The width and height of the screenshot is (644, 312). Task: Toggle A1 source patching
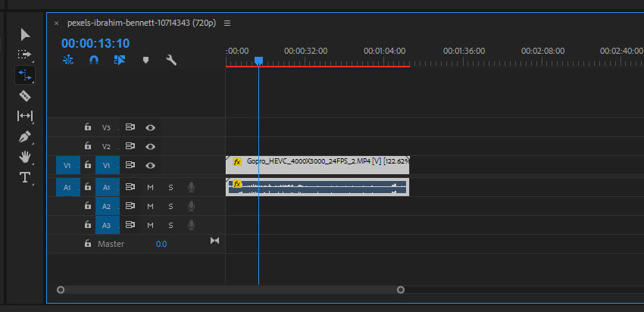[67, 187]
